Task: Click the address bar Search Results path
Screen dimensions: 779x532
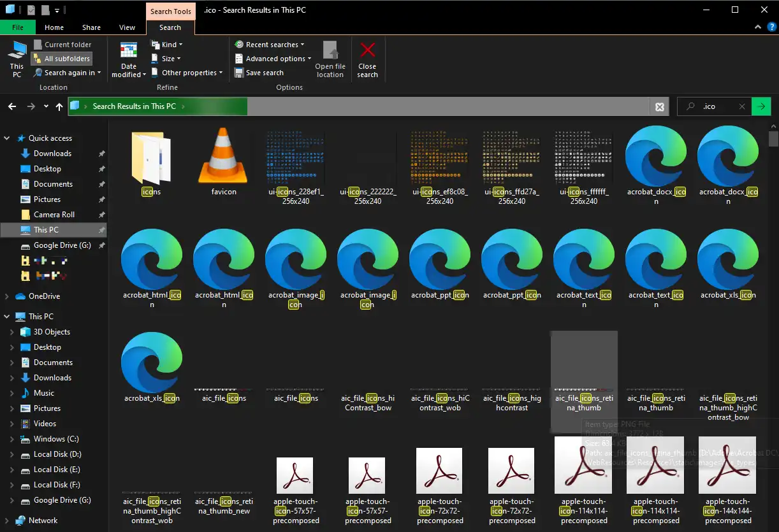Action: point(134,106)
